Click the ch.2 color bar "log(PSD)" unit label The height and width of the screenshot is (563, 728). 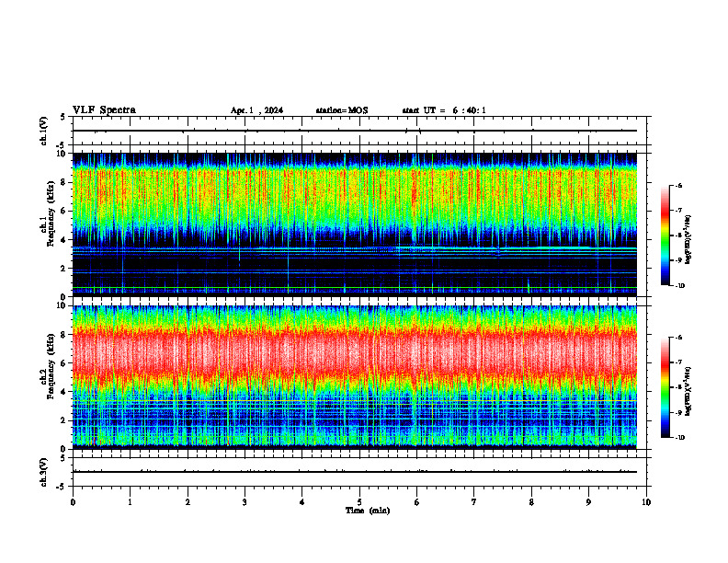[688, 391]
